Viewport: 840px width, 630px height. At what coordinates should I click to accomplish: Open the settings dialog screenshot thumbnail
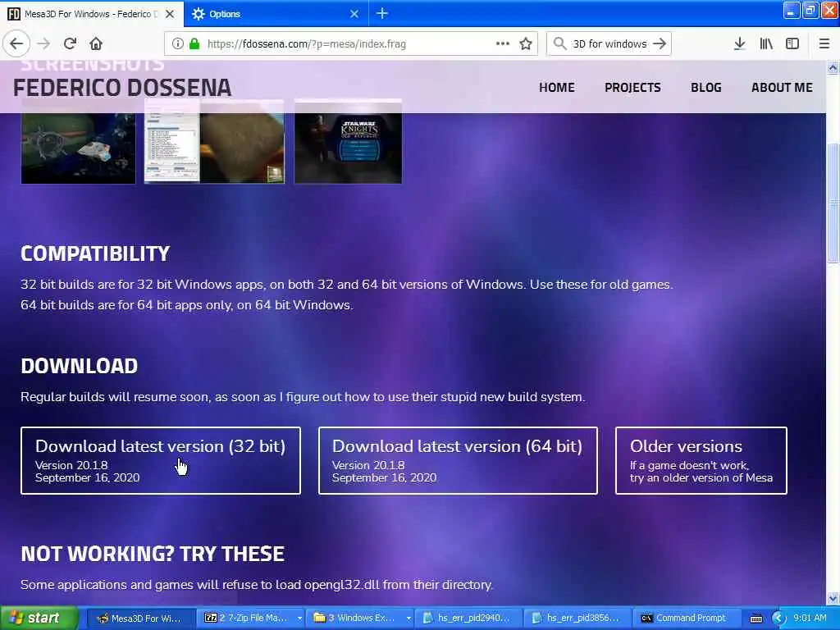click(x=214, y=141)
